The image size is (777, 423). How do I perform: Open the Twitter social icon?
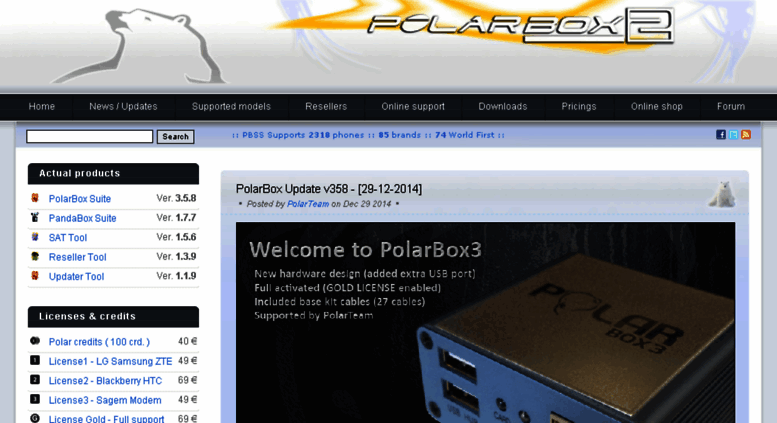click(x=733, y=135)
